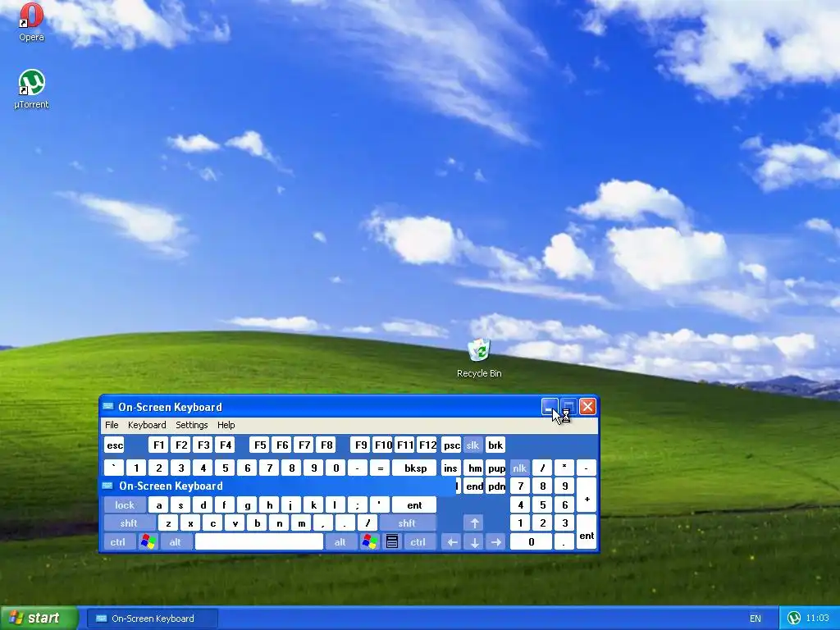Click the left Windows logo key
The width and height of the screenshot is (840, 630).
click(x=148, y=541)
